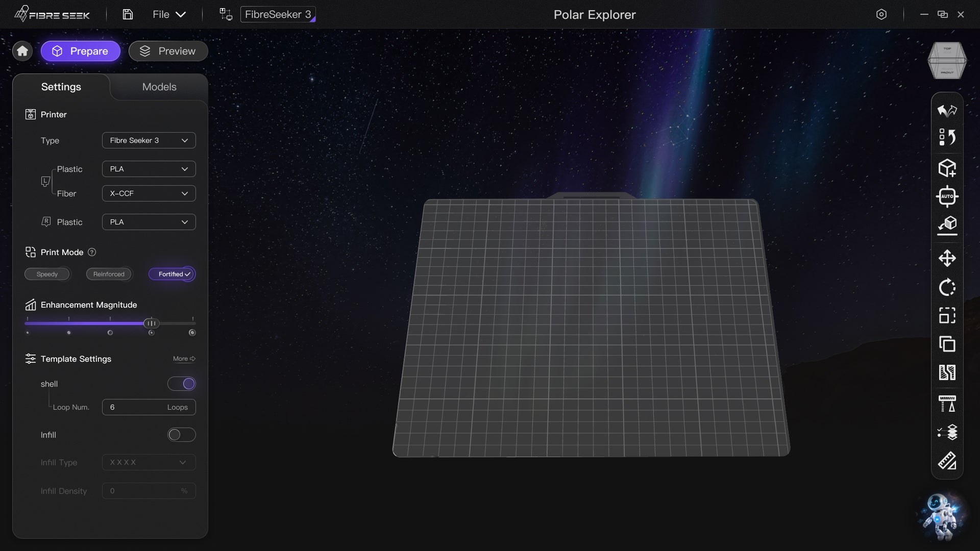980x551 pixels.
Task: Click the add model cube icon
Action: (x=947, y=168)
